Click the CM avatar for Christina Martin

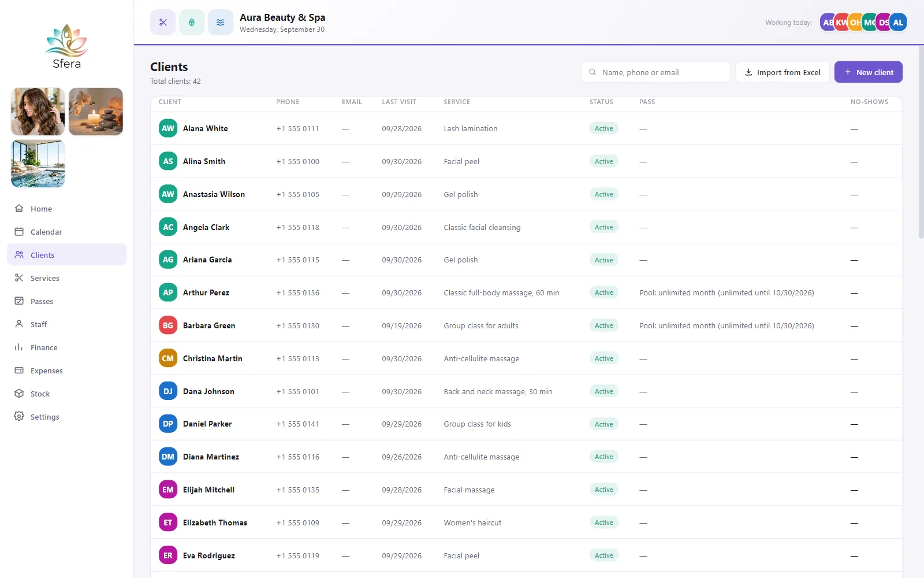(168, 358)
